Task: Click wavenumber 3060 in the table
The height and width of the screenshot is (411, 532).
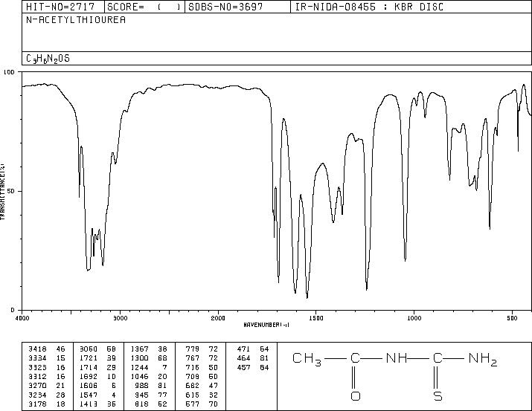Action: [89, 349]
